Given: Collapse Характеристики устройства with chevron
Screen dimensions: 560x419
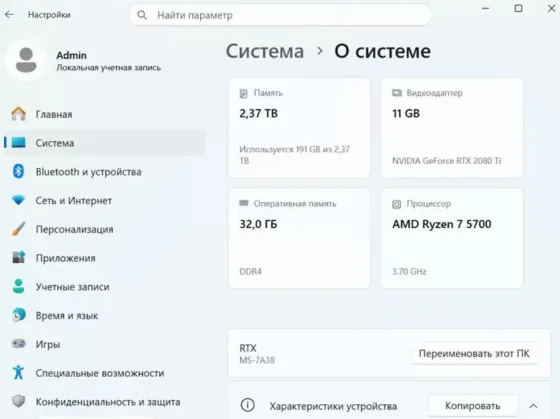Looking at the screenshot, I should 533,406.
